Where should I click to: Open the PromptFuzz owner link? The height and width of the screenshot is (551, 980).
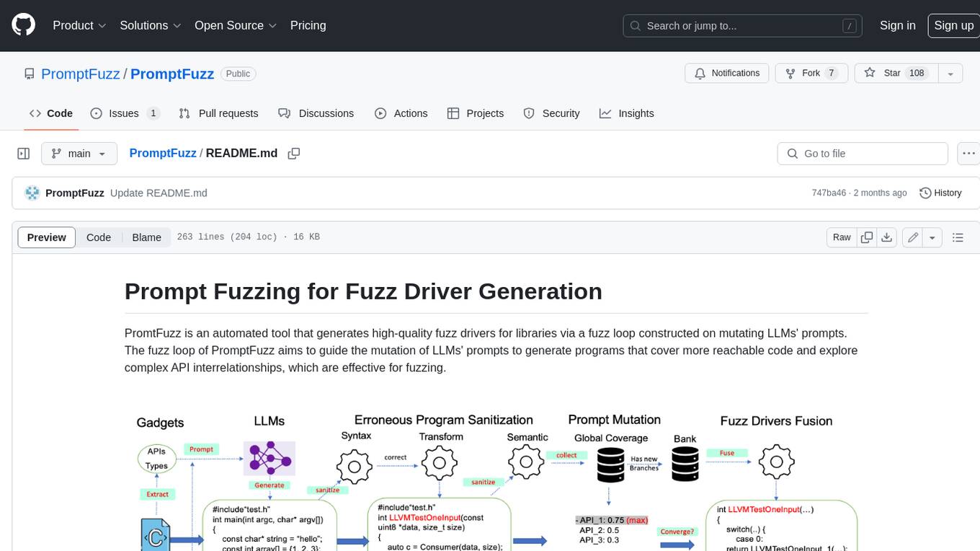click(x=81, y=74)
